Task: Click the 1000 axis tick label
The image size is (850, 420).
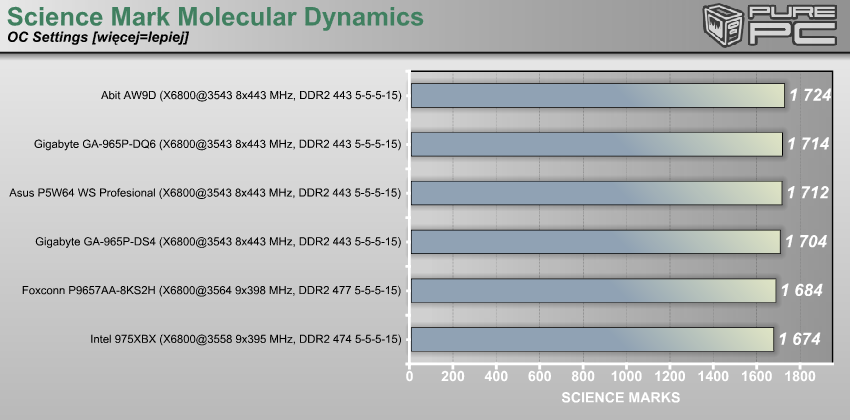Action: (x=627, y=378)
